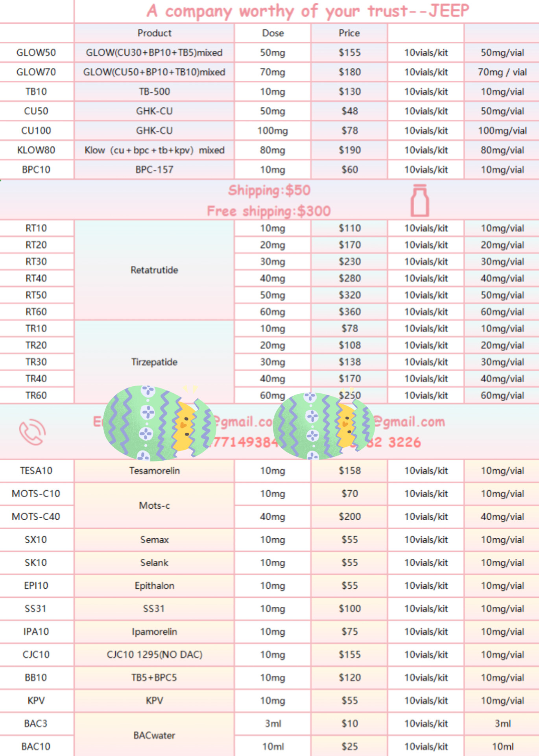Click the "$280" price cell
539x756 pixels.
coord(350,278)
